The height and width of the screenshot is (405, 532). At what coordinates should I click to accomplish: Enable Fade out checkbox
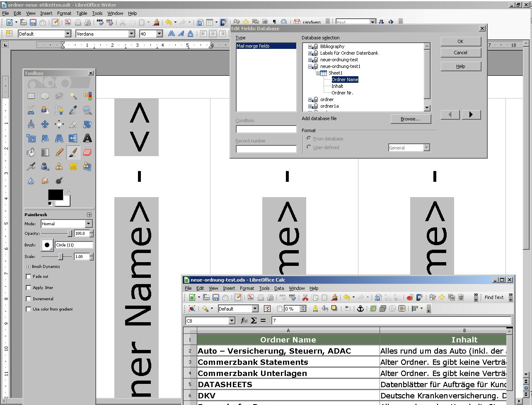click(x=29, y=277)
